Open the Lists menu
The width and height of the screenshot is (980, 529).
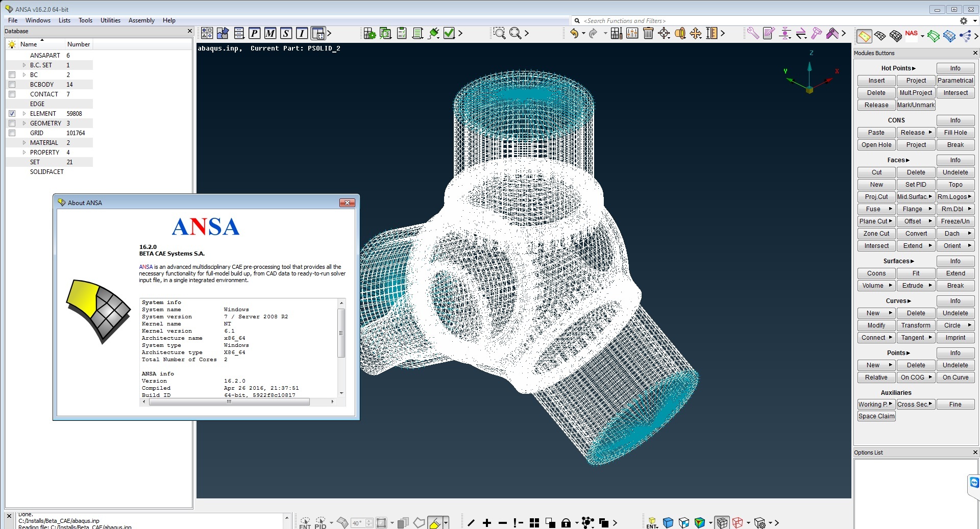[64, 20]
